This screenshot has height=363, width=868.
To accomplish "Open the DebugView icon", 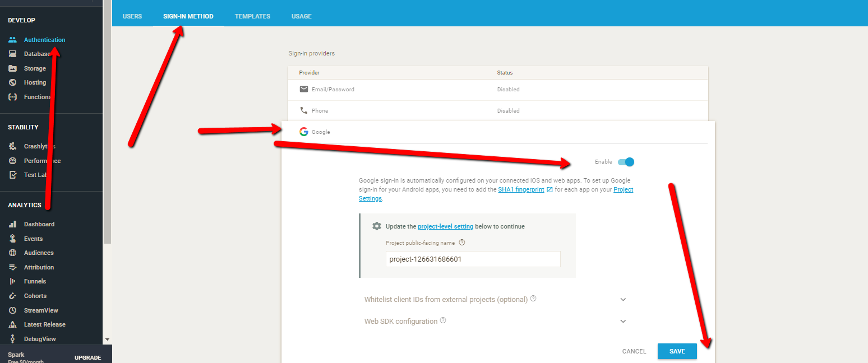I will click(12, 339).
